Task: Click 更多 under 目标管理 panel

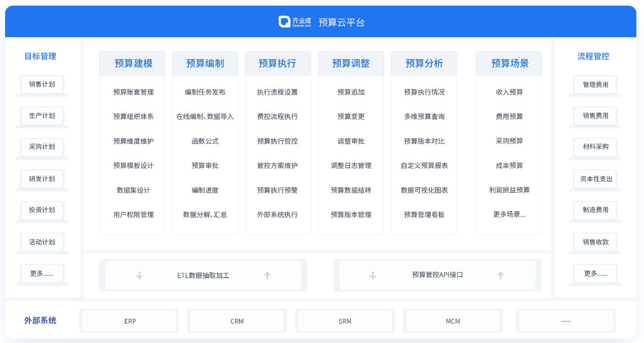Action: [x=42, y=273]
